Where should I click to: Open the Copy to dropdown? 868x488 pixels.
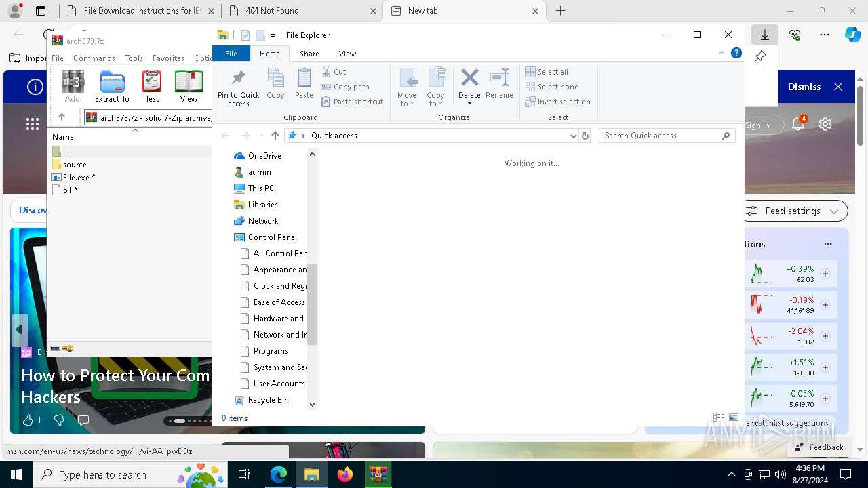click(435, 87)
